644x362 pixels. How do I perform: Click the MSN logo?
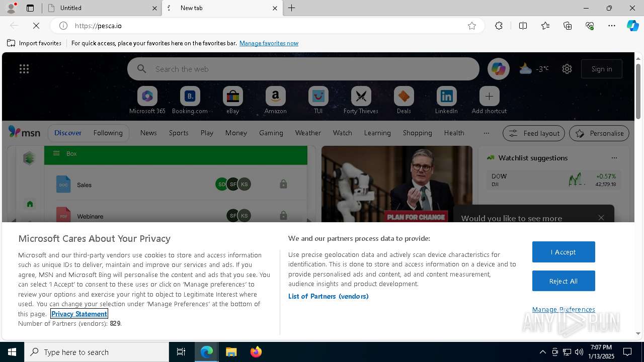24,132
